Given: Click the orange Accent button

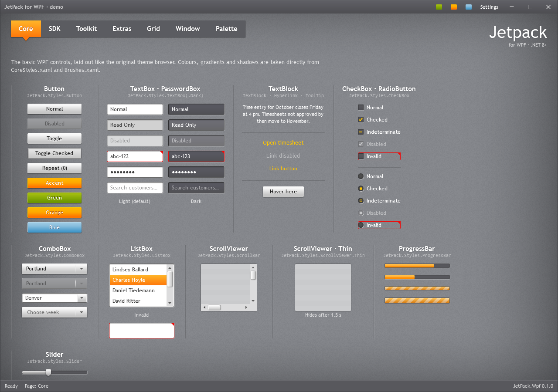Looking at the screenshot, I should [54, 183].
